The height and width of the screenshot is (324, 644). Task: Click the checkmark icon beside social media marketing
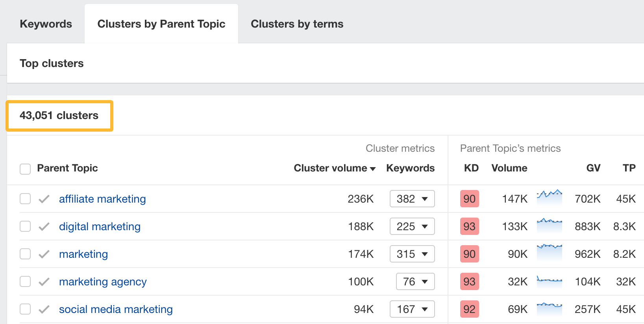(44, 309)
